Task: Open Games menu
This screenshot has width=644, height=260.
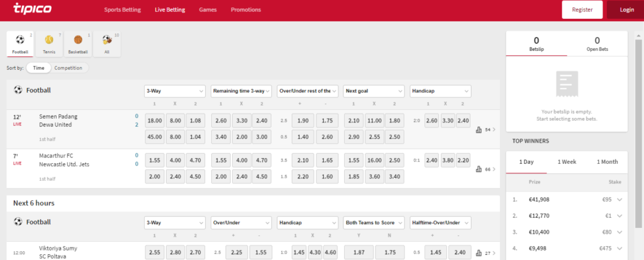Action: [x=208, y=10]
